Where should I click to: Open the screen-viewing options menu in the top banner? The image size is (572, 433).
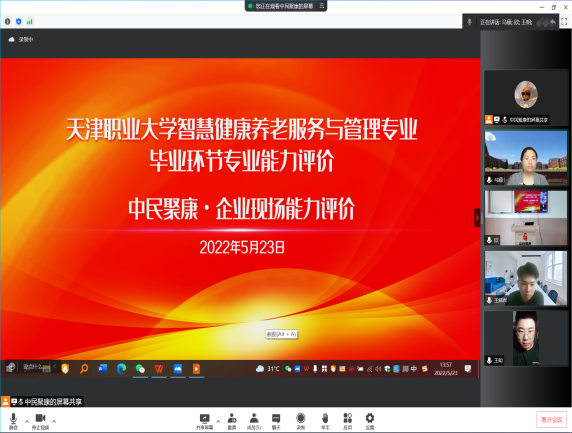coord(322,6)
